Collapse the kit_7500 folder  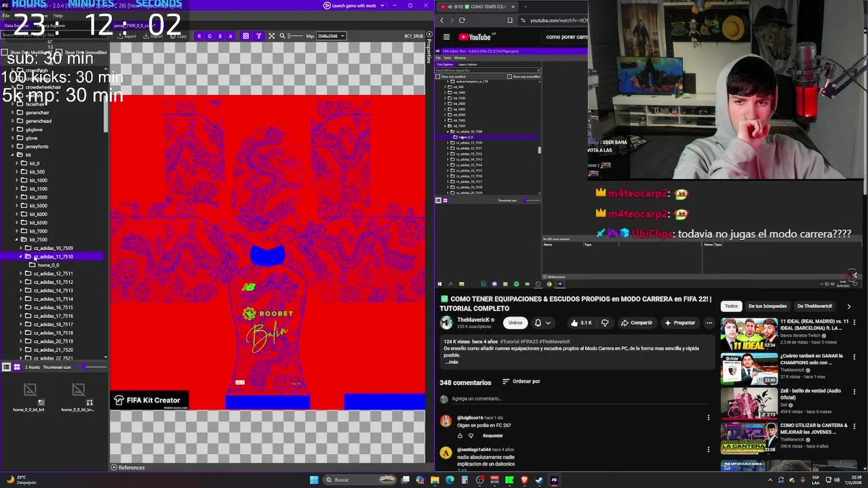point(17,239)
